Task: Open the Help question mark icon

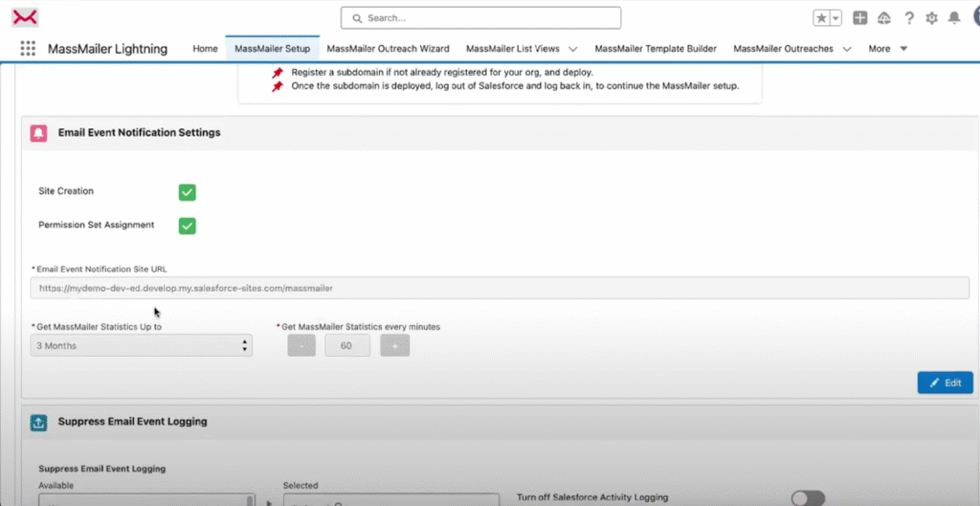Action: (x=909, y=18)
